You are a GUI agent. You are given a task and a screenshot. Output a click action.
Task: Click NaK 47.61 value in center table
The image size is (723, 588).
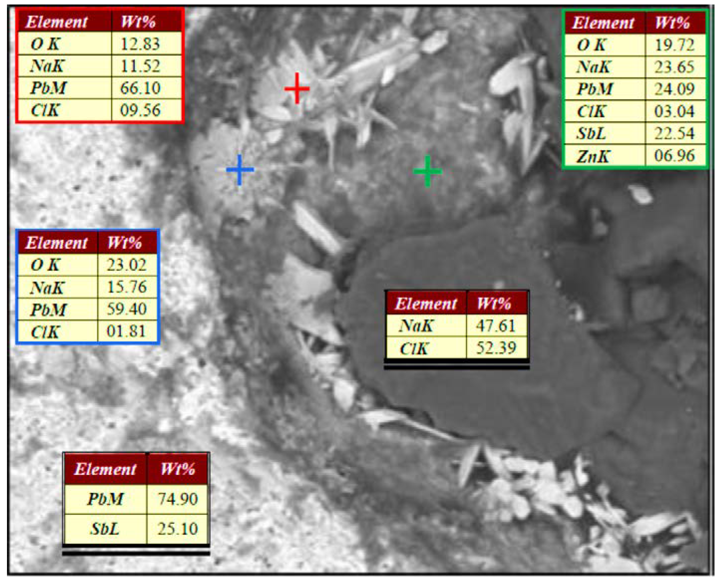[496, 325]
